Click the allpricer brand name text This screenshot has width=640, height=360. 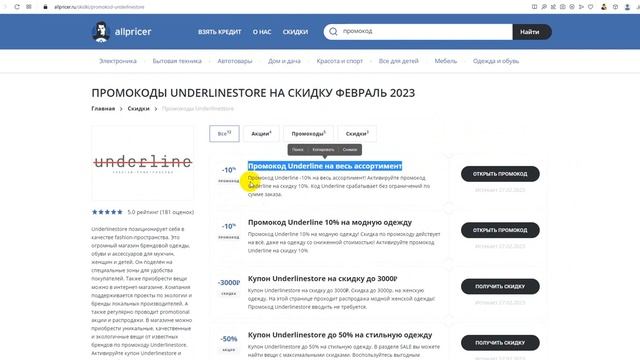click(x=133, y=32)
